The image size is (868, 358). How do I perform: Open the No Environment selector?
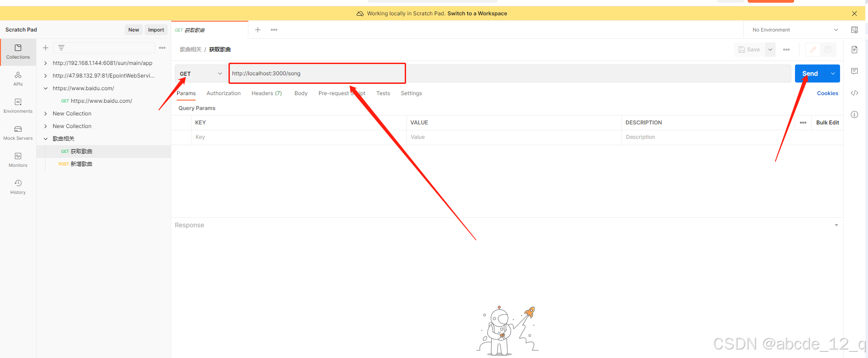coord(795,30)
